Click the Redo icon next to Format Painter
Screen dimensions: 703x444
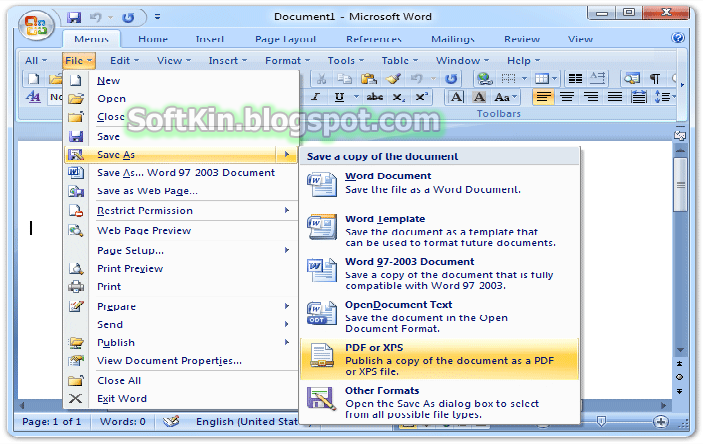point(451,79)
